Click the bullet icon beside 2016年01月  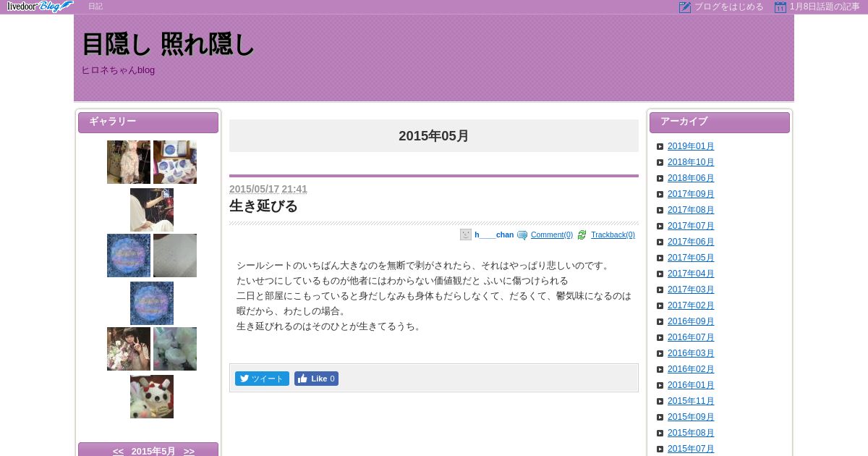pyautogui.click(x=660, y=385)
